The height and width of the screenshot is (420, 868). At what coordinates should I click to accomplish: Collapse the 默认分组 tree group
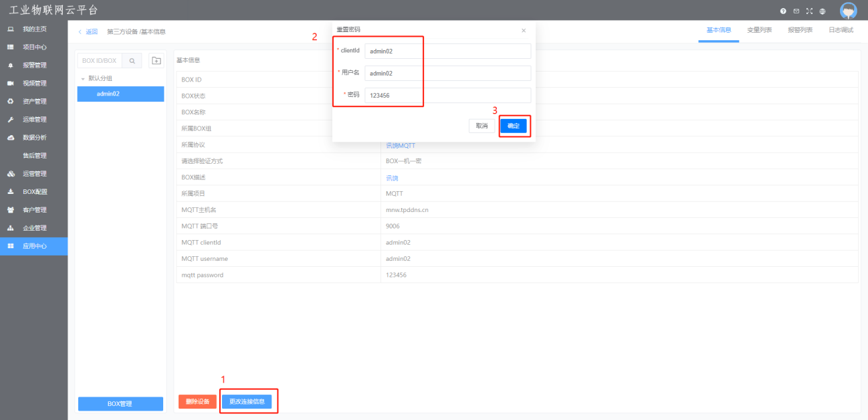tap(83, 79)
